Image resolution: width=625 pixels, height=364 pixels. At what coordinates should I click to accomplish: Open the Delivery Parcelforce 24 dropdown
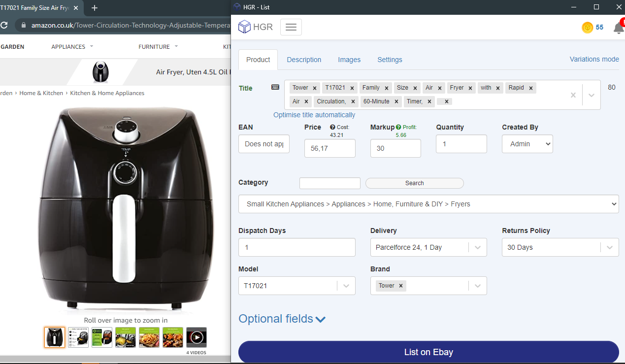pos(428,247)
